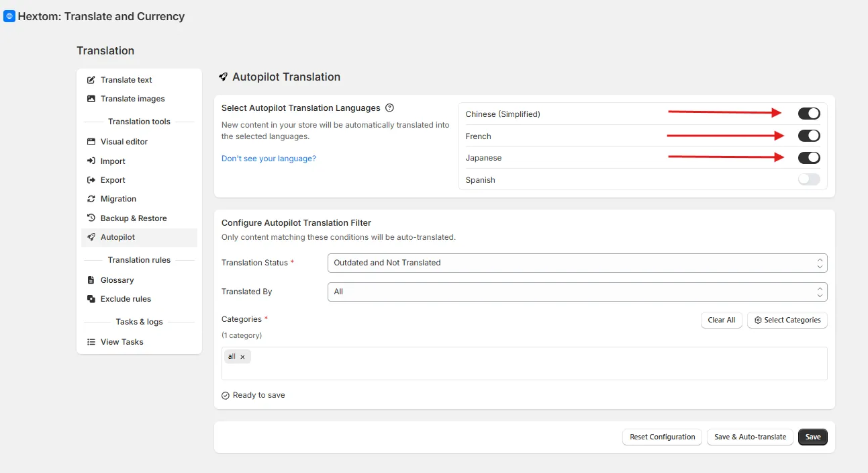The image size is (868, 473).
Task: Click the gear icon on Select Categories
Action: tap(758, 320)
